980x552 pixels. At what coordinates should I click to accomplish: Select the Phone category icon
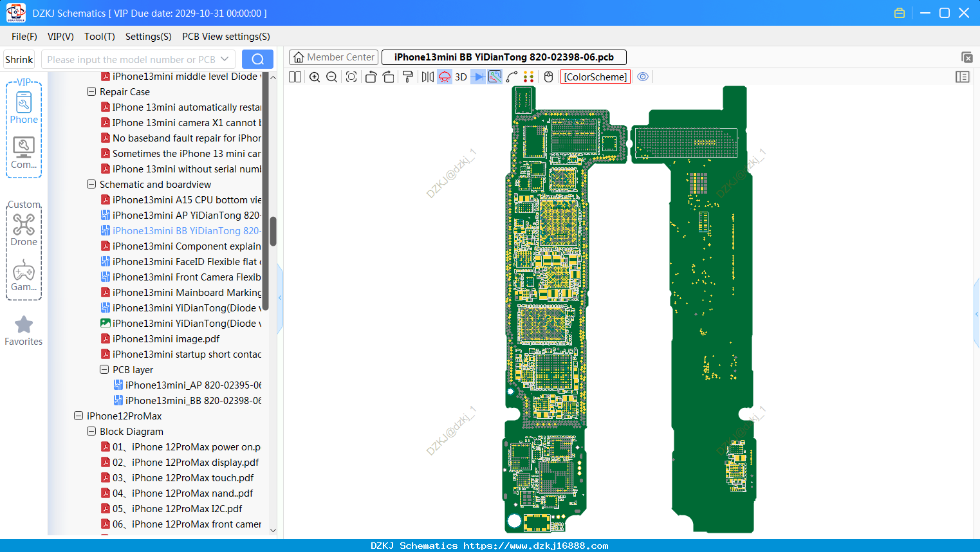click(x=24, y=107)
